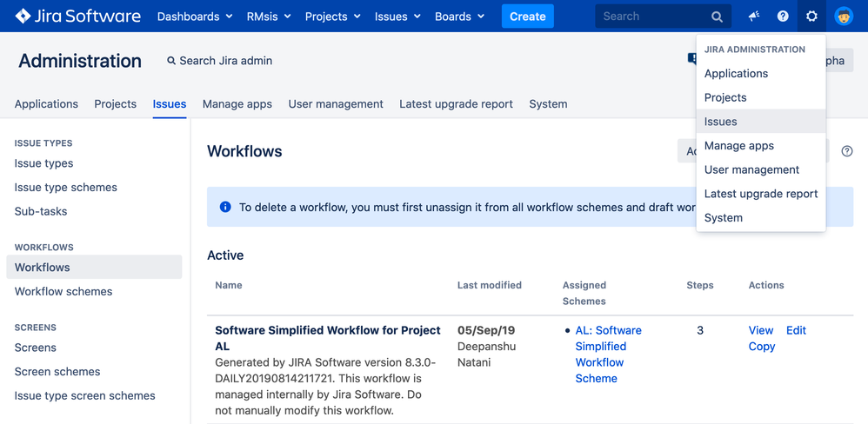
Task: Open the feedback megaphone icon
Action: click(754, 16)
